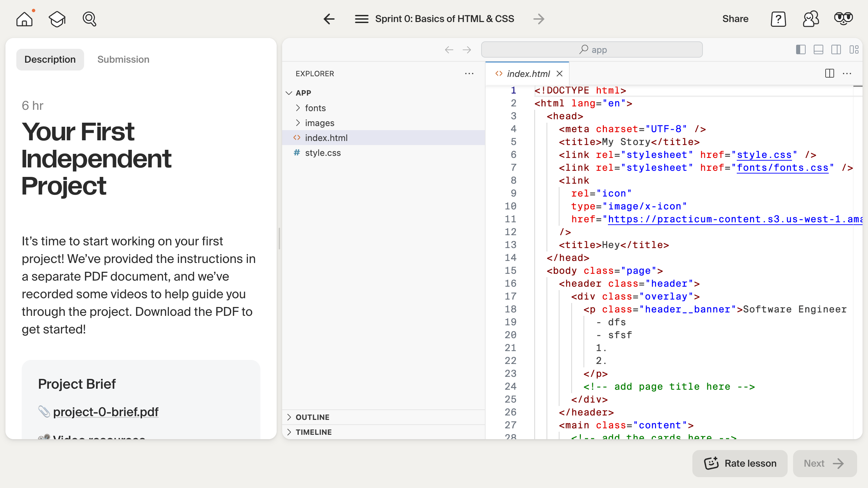
Task: Expand the fonts folder
Action: pos(315,108)
